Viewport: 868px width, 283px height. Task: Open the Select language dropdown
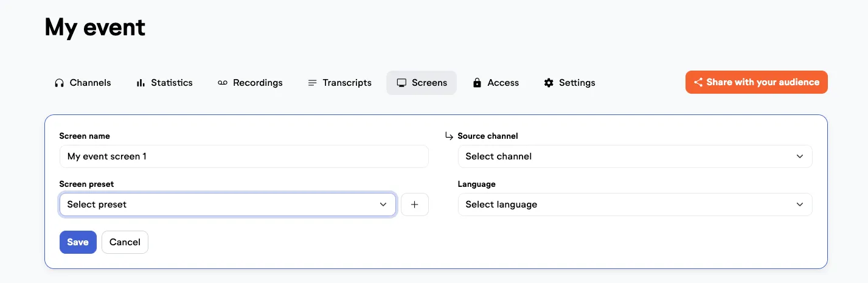(x=635, y=204)
